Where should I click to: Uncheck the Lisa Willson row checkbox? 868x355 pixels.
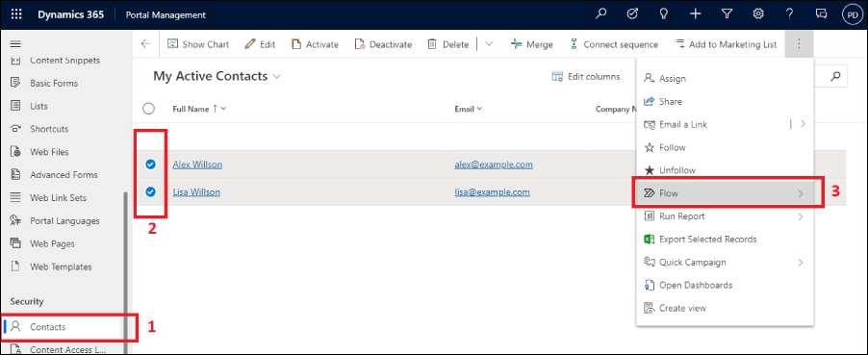150,191
